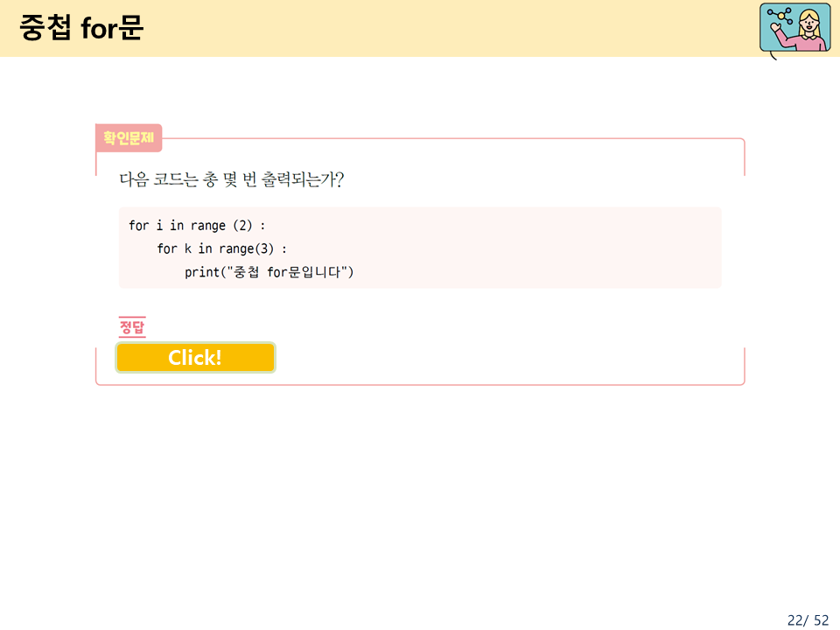
Task: Click the 정답 label
Action: click(132, 326)
